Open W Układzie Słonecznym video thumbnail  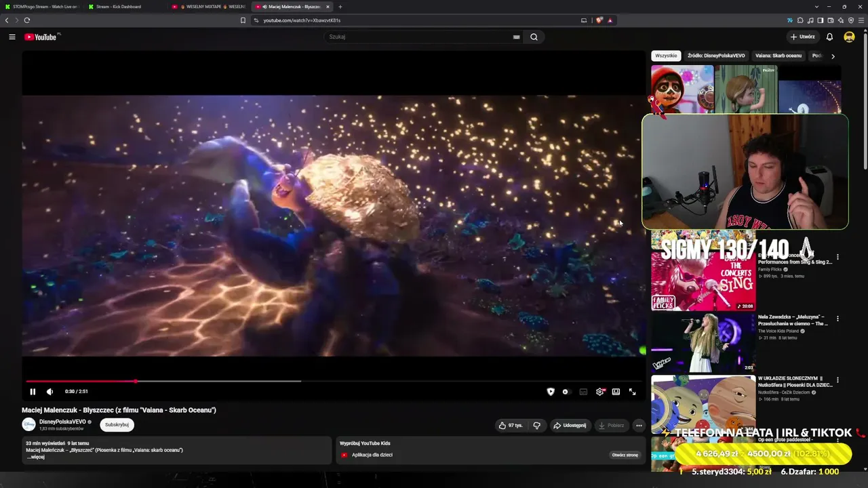(x=703, y=405)
